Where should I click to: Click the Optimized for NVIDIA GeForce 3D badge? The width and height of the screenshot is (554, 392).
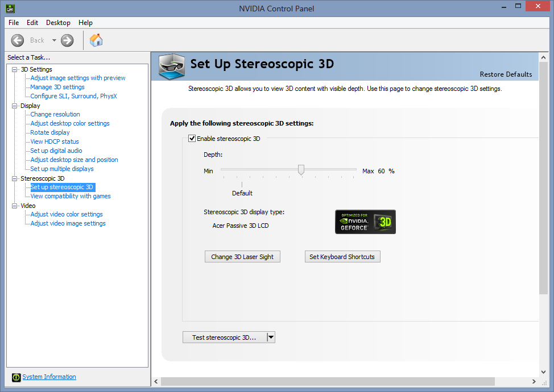click(365, 222)
